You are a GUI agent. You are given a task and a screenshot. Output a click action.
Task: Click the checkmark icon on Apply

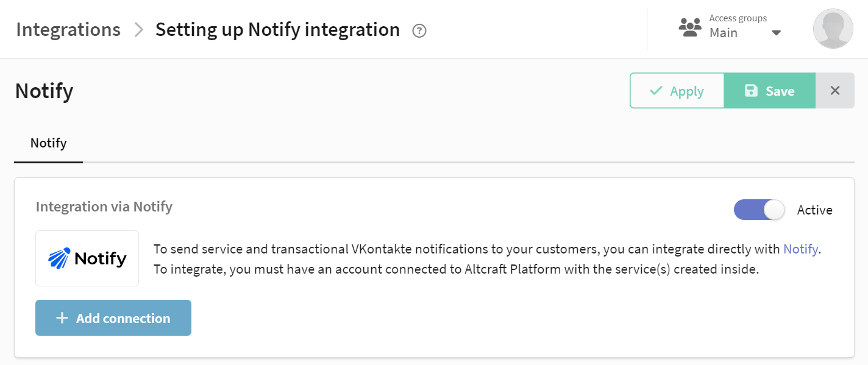pos(656,91)
